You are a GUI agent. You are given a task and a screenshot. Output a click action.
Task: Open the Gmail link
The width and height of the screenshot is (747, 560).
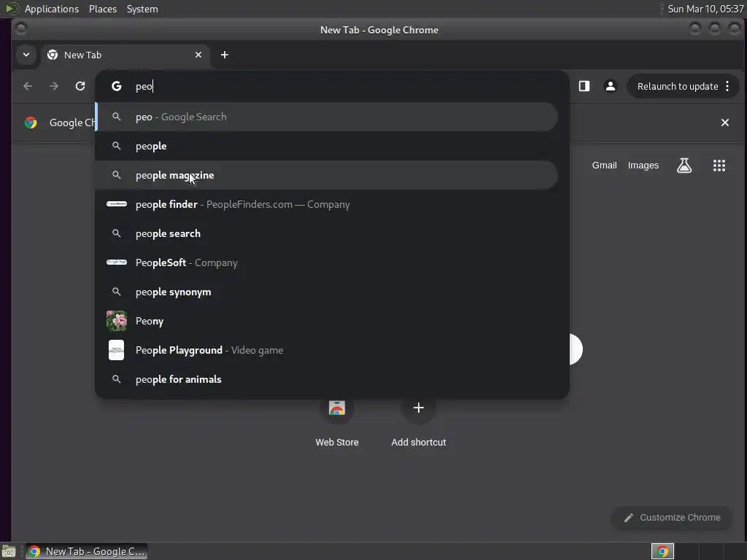coord(604,166)
